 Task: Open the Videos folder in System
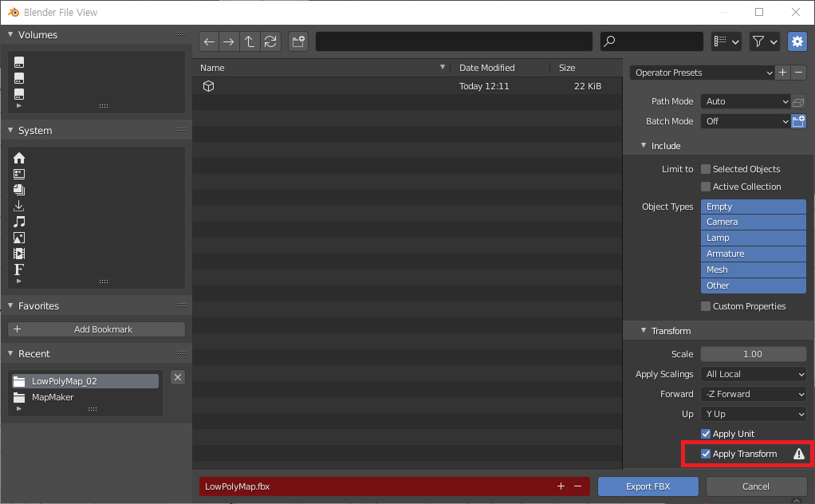point(19,254)
